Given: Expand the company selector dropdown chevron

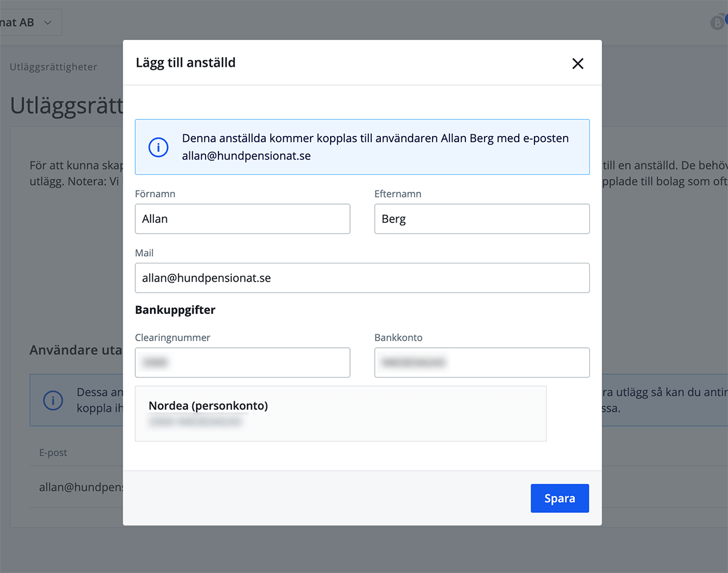Looking at the screenshot, I should point(48,23).
